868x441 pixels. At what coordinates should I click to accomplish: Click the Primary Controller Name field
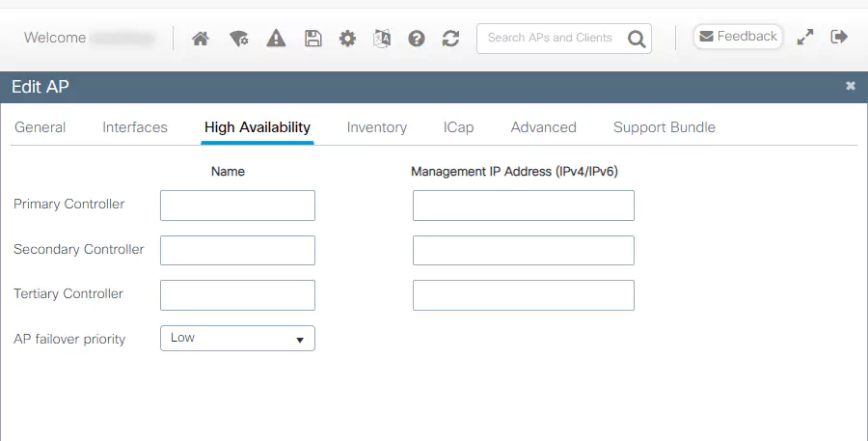(x=237, y=206)
